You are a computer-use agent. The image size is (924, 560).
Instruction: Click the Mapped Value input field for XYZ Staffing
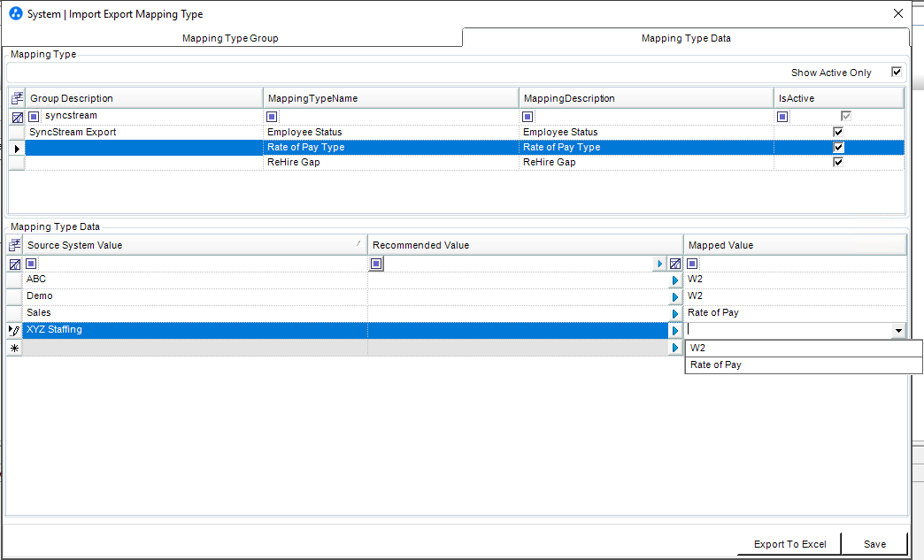(x=789, y=330)
